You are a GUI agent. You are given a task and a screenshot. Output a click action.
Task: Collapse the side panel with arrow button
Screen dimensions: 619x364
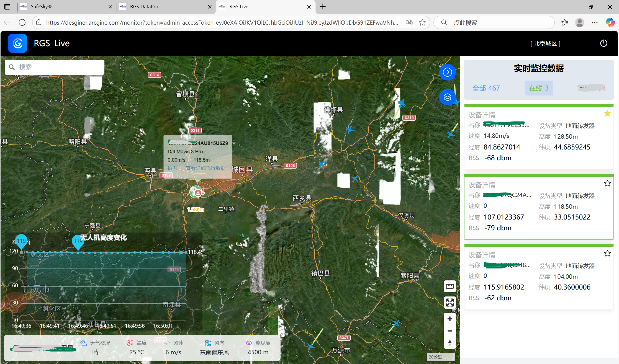(x=447, y=72)
